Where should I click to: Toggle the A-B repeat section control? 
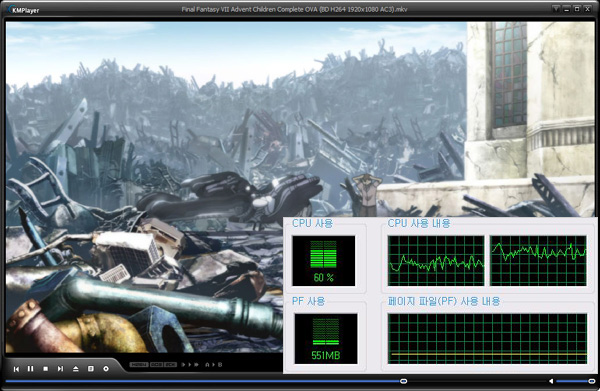tap(214, 365)
